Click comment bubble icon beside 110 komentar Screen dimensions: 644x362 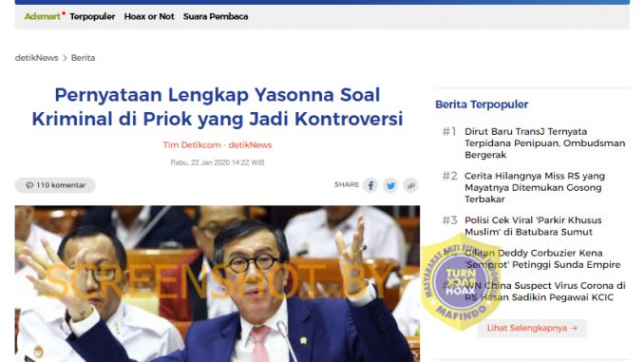(29, 185)
